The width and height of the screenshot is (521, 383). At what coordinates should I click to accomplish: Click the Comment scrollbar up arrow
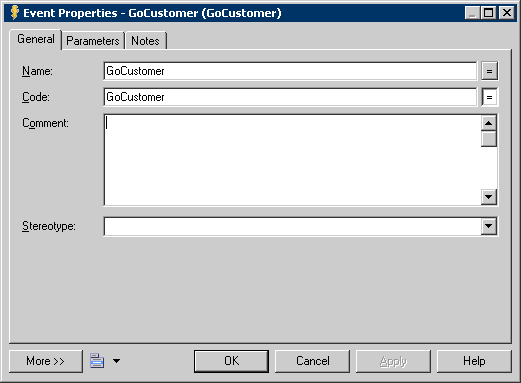coord(489,123)
